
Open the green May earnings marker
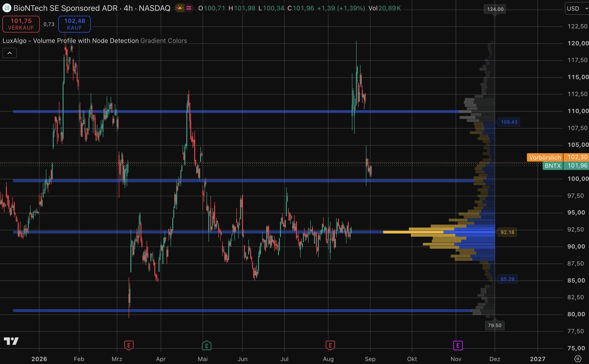tap(207, 345)
